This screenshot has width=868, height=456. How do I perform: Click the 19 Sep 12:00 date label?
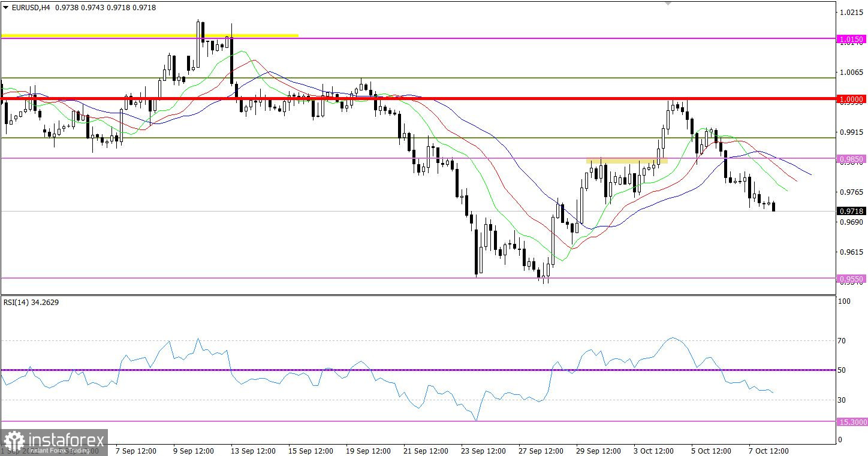point(368,450)
